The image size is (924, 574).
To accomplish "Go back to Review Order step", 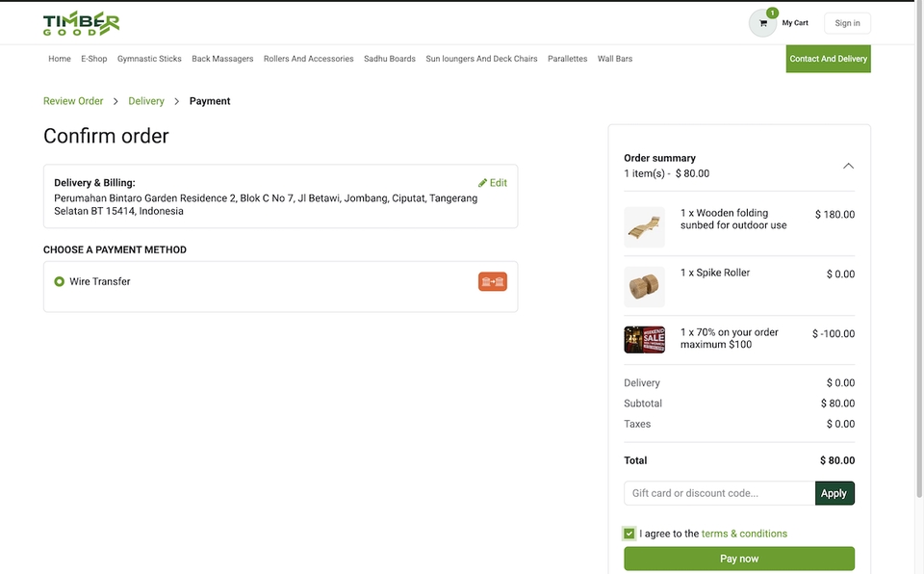I will click(x=73, y=101).
